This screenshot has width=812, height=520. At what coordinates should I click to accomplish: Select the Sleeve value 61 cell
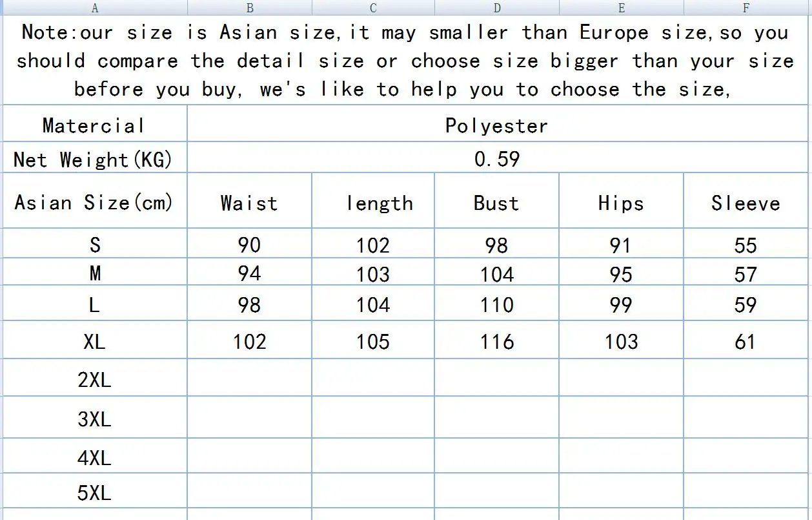point(746,341)
